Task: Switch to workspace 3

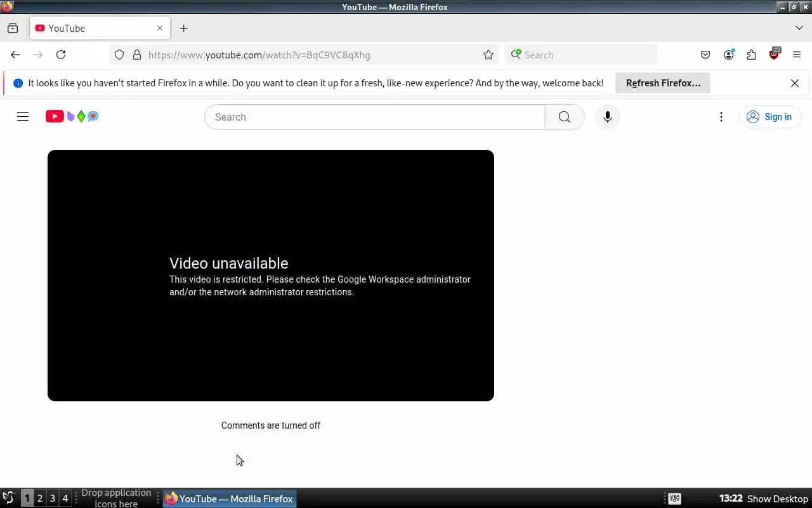Action: coord(52,498)
